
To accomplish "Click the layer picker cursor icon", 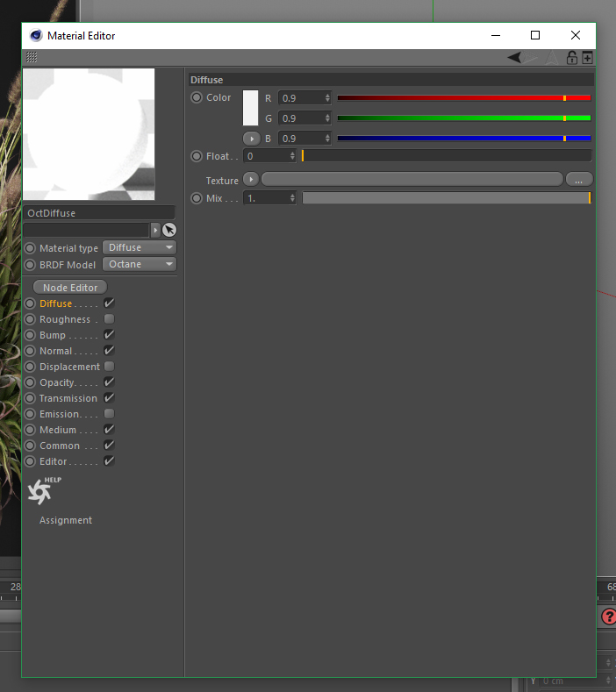I will click(x=169, y=230).
